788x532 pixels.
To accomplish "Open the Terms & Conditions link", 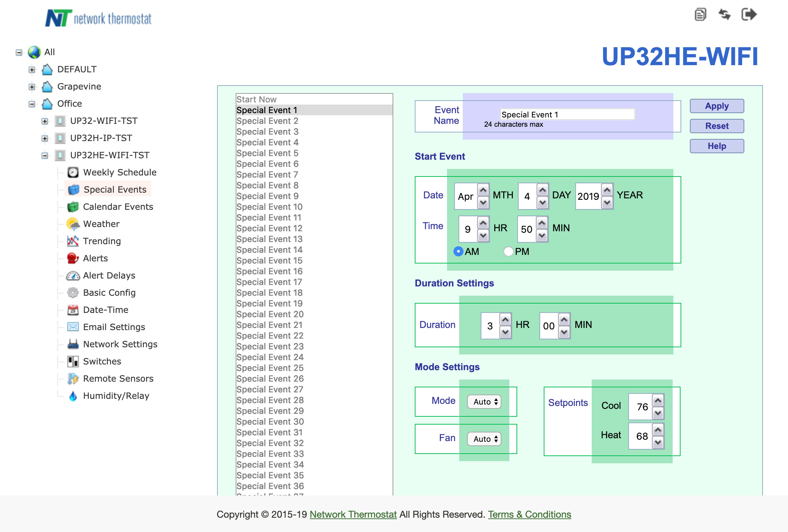I will 529,514.
